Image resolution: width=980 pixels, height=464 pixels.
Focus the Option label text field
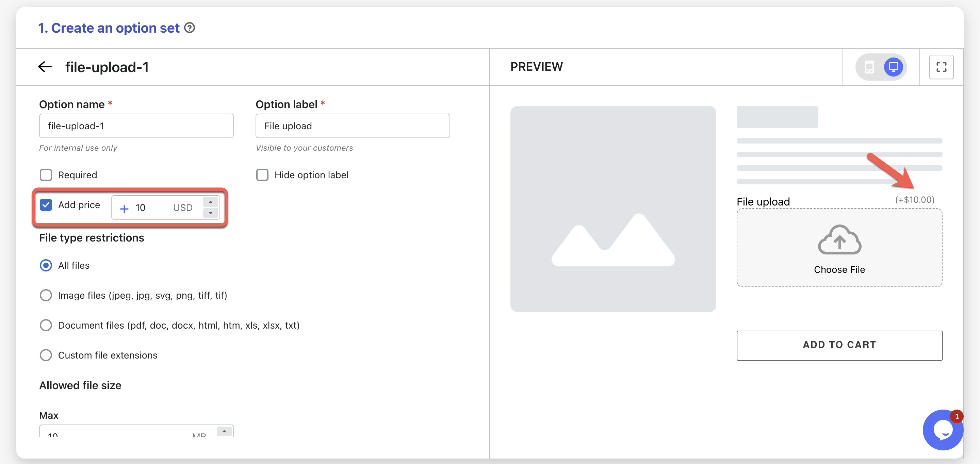click(x=352, y=126)
